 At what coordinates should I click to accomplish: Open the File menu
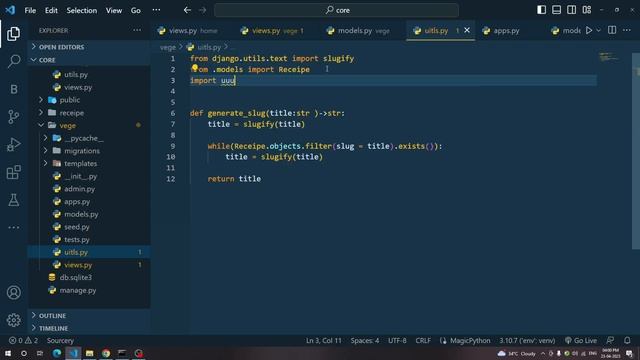click(x=30, y=10)
